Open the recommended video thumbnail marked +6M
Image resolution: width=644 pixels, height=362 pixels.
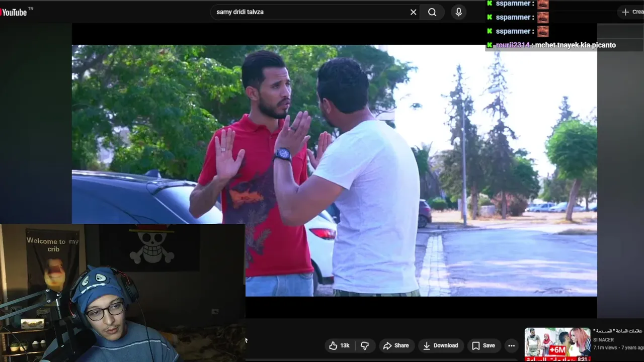557,345
